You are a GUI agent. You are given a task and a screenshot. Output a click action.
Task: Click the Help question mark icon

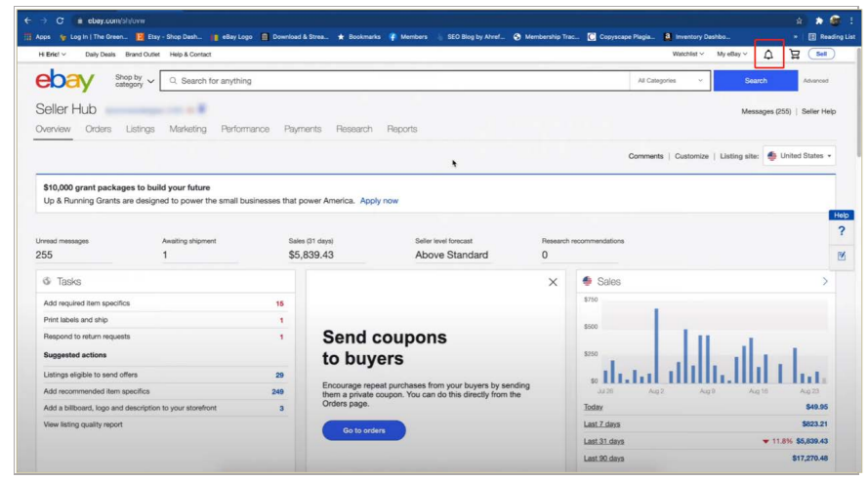point(842,231)
